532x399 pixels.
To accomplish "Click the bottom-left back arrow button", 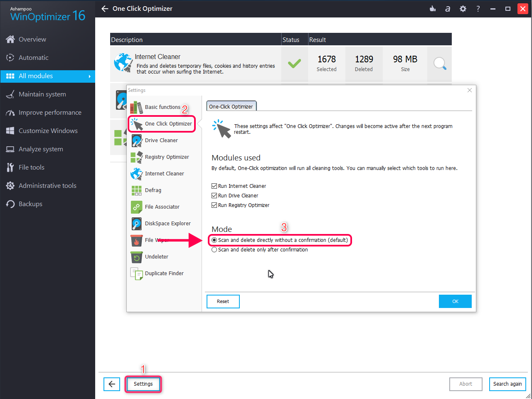I will point(112,384).
